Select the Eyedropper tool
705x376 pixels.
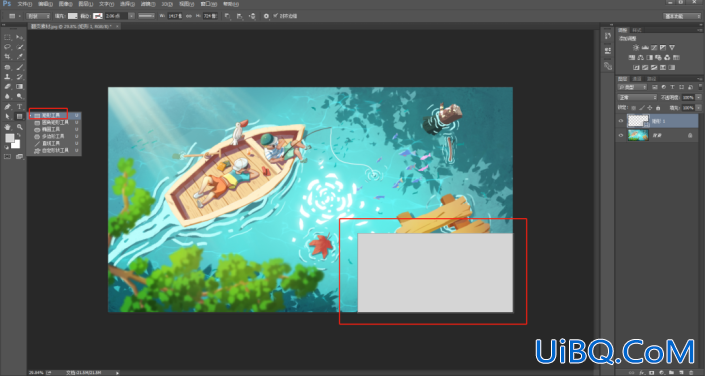[19, 57]
